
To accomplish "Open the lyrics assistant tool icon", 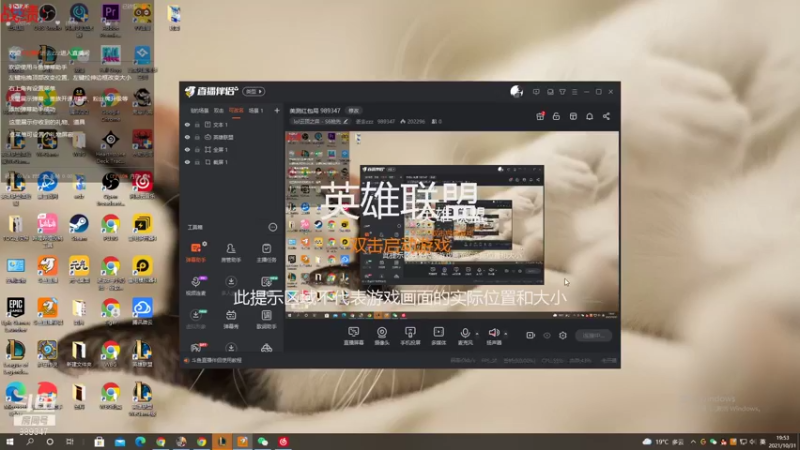I will [x=266, y=319].
